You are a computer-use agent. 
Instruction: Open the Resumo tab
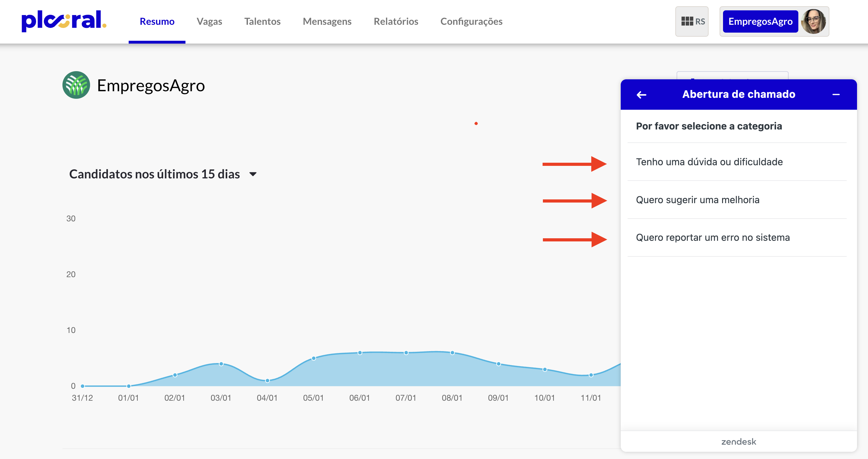click(x=157, y=21)
